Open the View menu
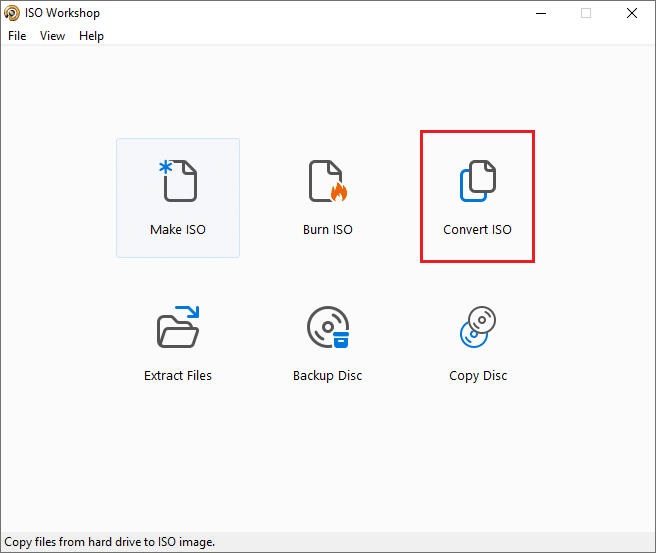Screen dimensions: 656x553 52,36
